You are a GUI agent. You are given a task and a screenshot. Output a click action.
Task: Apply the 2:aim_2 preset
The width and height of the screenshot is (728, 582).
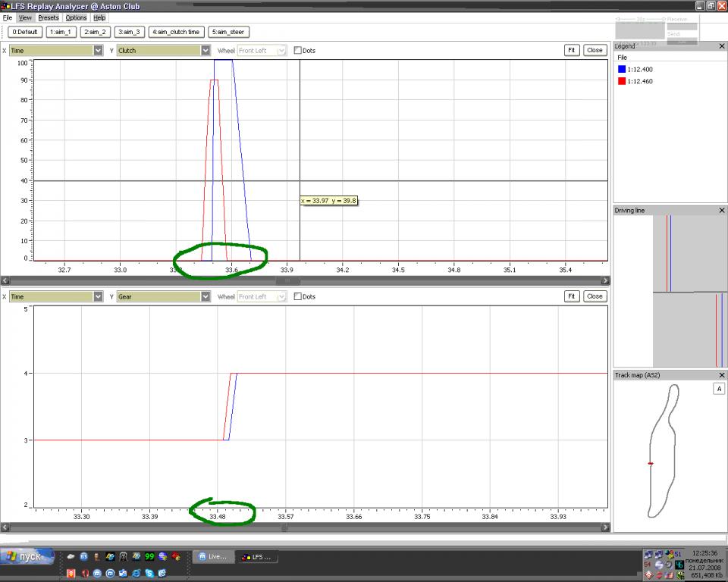96,32
